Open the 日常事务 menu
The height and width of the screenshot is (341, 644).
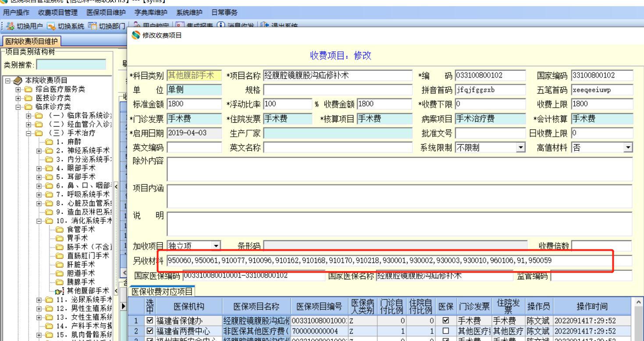coord(225,13)
